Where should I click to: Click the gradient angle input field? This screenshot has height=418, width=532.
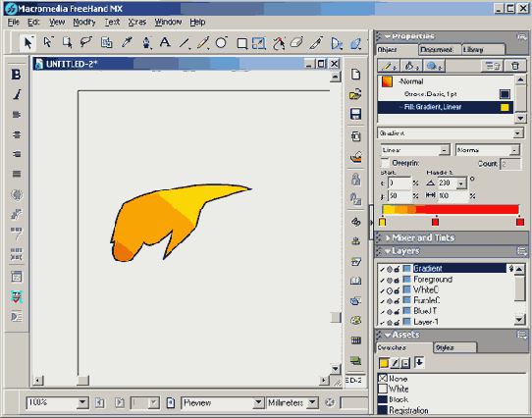click(x=448, y=183)
